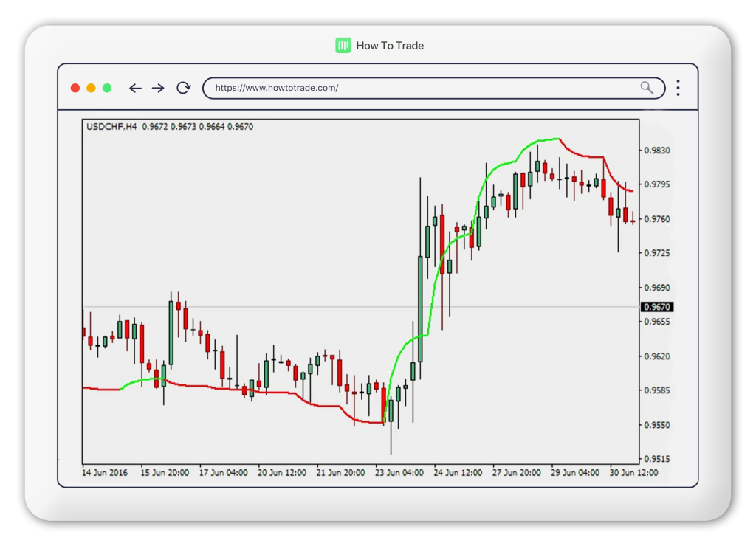Click the green How To Trade logo icon

343,46
